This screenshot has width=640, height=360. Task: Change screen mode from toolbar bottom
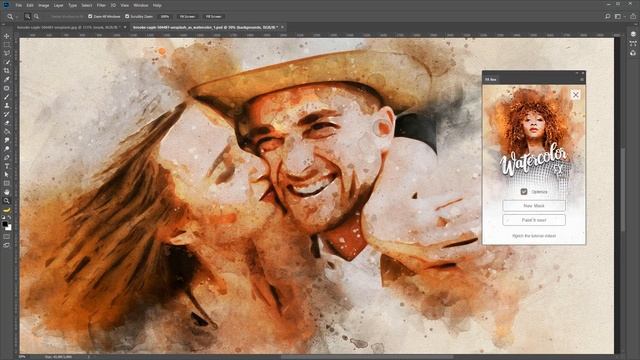[7, 245]
